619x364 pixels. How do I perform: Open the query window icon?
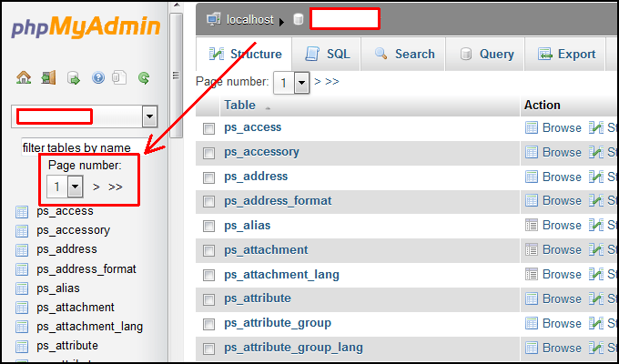74,77
